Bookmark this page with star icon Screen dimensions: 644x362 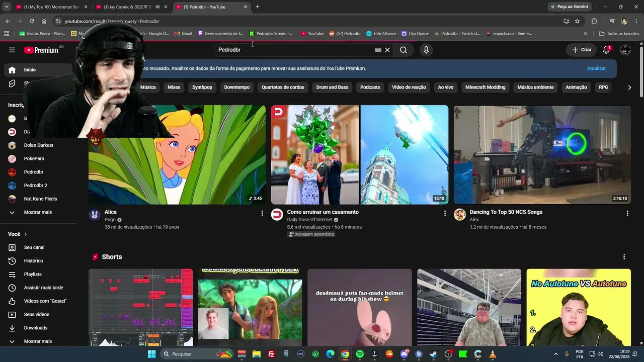tap(577, 21)
